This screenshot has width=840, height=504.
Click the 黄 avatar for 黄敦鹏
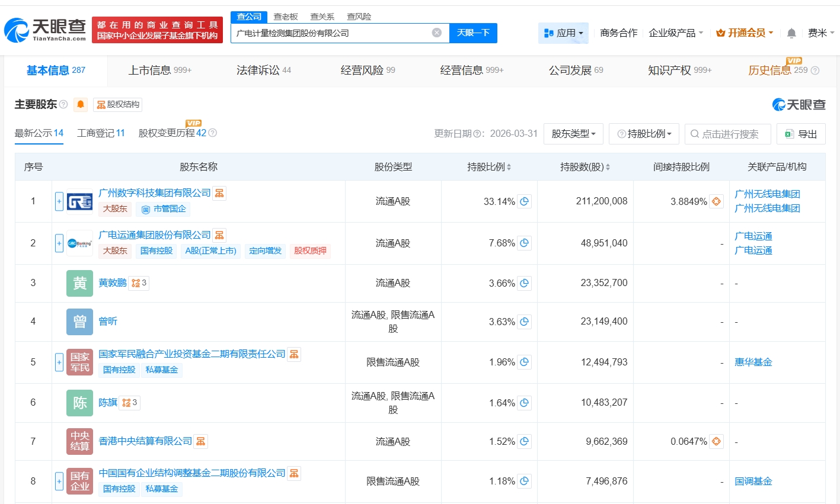coord(79,283)
